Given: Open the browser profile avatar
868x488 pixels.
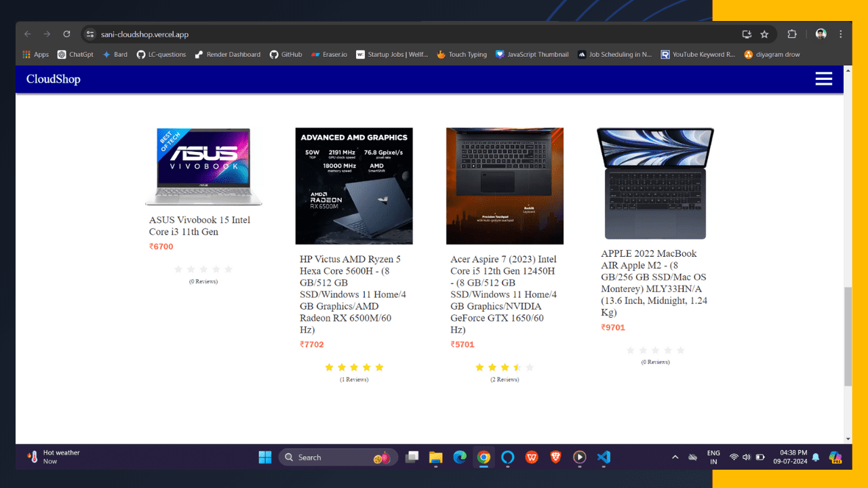Looking at the screenshot, I should pyautogui.click(x=821, y=34).
